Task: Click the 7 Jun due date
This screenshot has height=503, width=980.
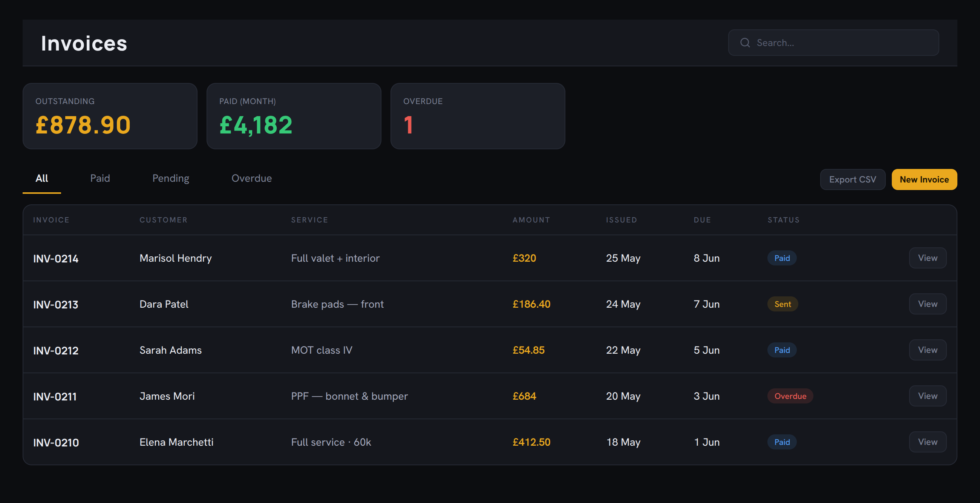Action: [706, 304]
